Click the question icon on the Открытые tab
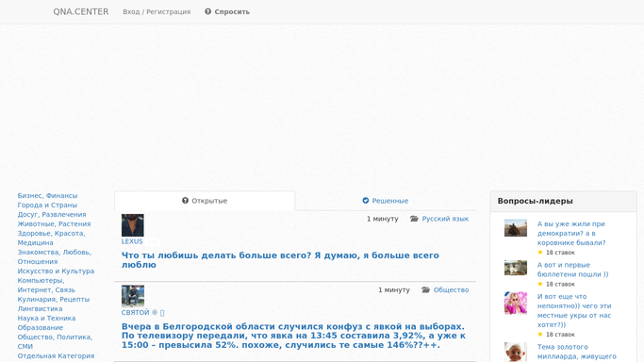This screenshot has height=362, width=644. click(x=185, y=200)
